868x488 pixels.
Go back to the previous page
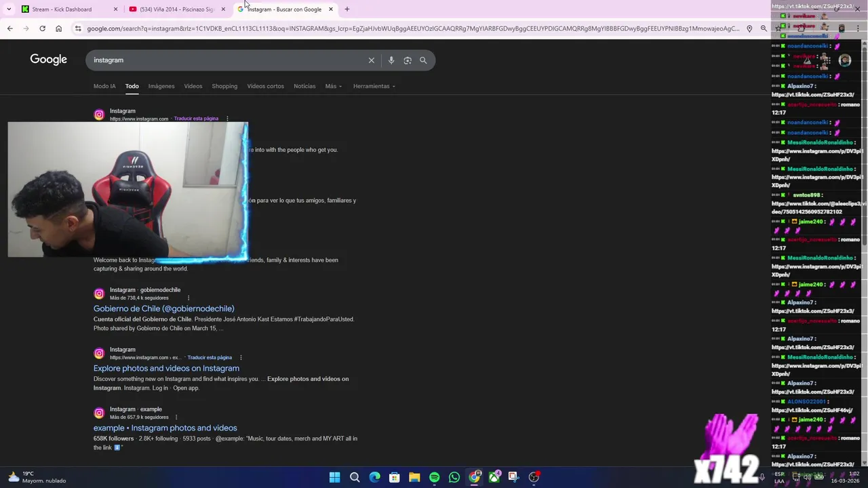pyautogui.click(x=9, y=28)
